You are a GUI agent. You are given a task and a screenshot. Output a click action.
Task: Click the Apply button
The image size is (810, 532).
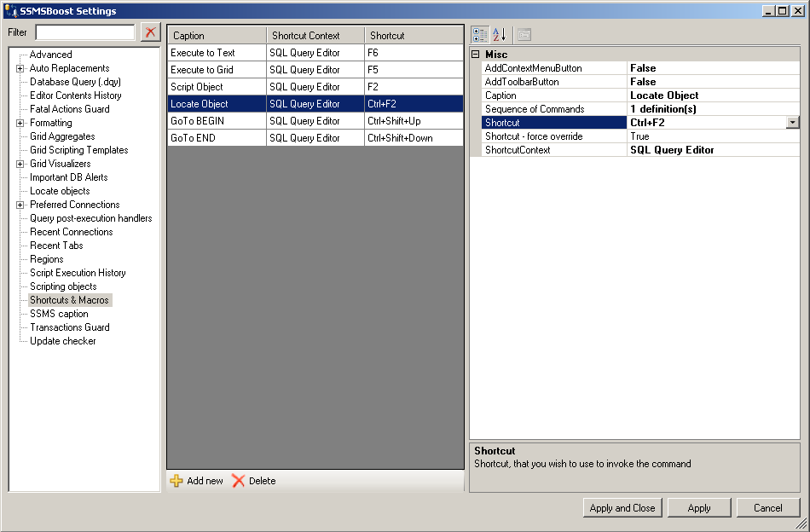699,508
